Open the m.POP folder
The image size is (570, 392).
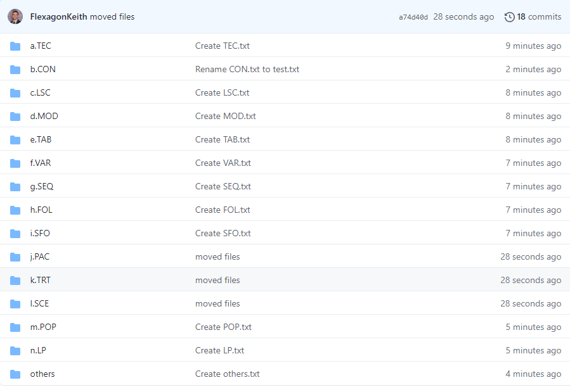[x=43, y=327]
